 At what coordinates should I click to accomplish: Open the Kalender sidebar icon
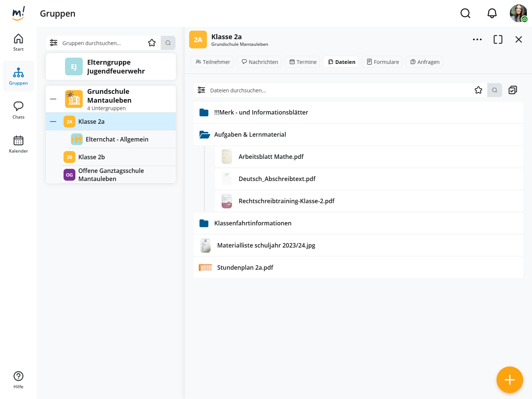[x=18, y=144]
